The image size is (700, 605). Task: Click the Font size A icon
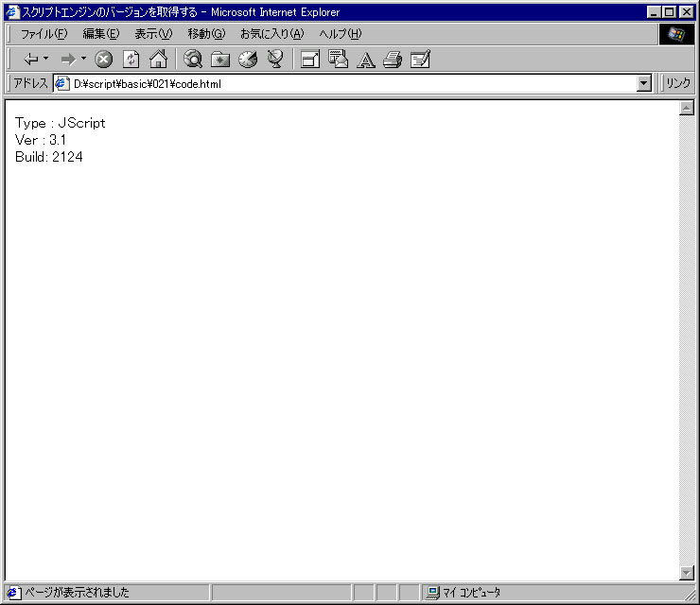point(366,60)
